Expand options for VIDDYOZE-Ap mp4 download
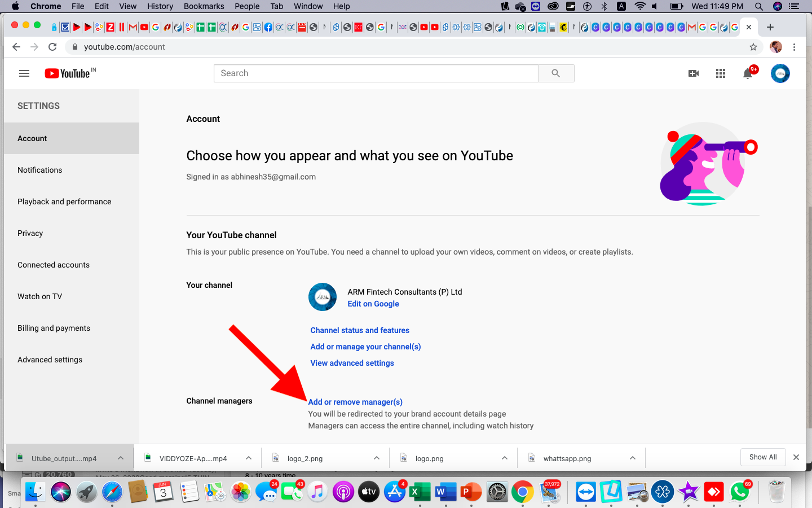The image size is (812, 508). (x=249, y=458)
